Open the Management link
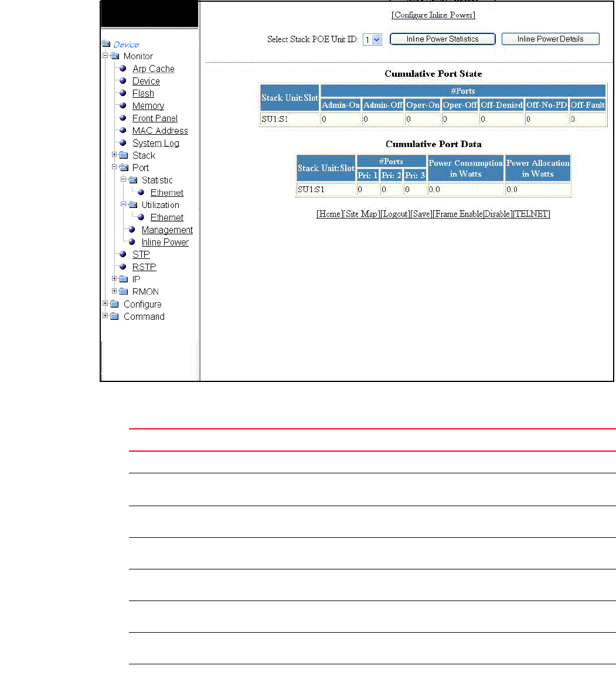 point(167,230)
